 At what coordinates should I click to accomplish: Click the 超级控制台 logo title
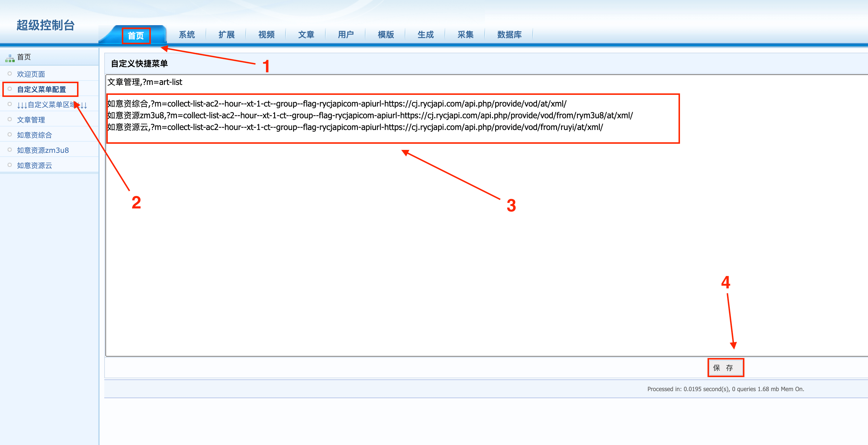(x=45, y=25)
